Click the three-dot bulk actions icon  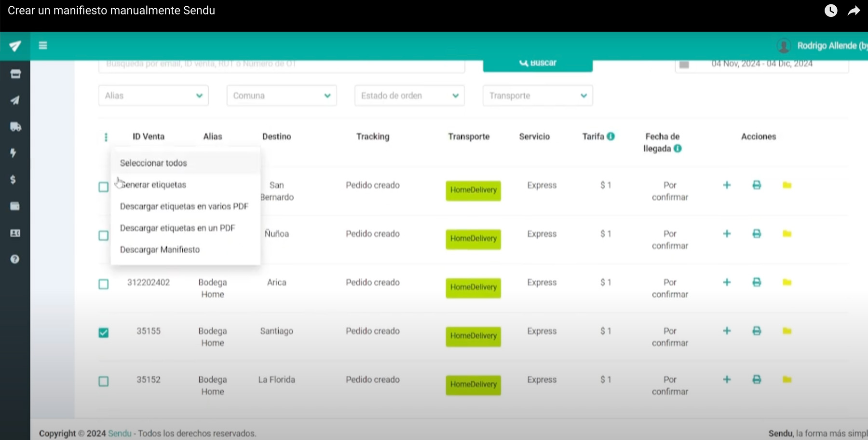pos(106,137)
